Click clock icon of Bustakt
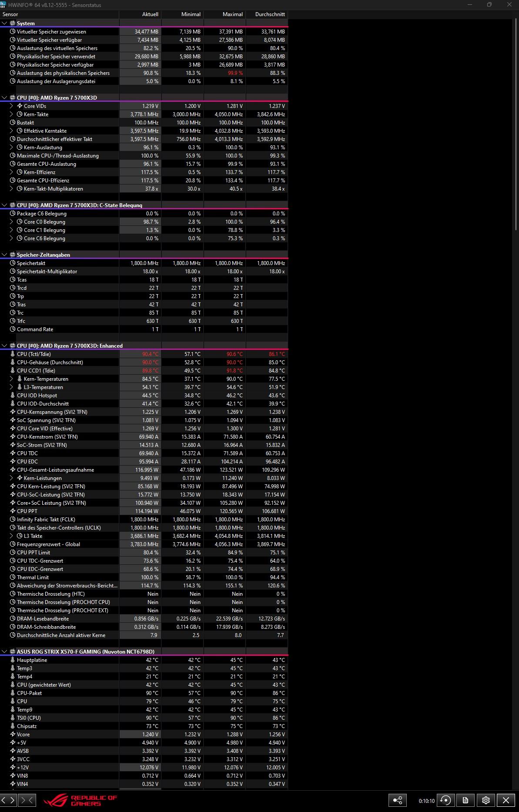Image resolution: width=519 pixels, height=812 pixels. click(13, 122)
